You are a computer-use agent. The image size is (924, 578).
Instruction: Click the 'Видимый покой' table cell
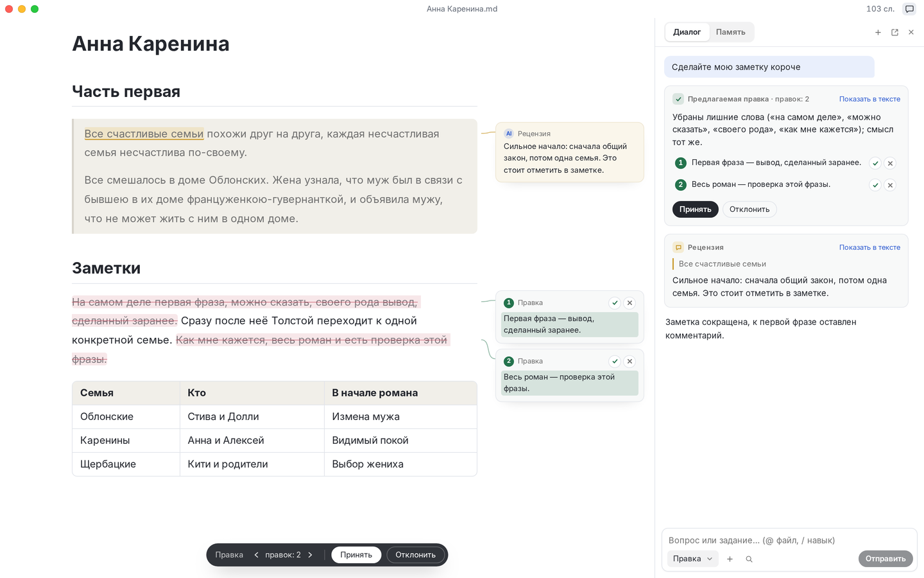point(400,441)
